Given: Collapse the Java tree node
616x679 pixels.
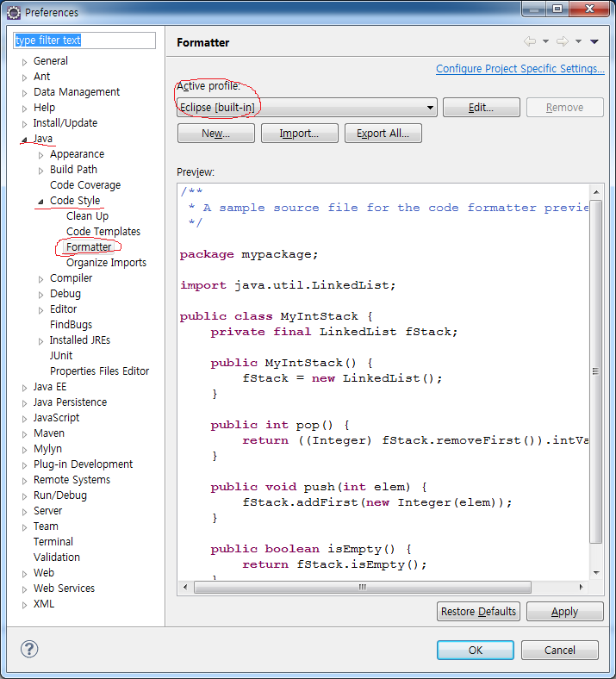Looking at the screenshot, I should [24, 140].
